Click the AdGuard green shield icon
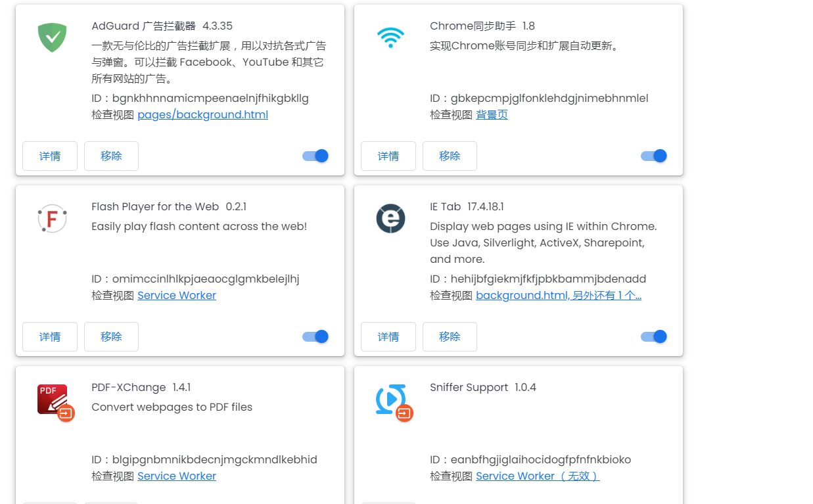 [53, 37]
